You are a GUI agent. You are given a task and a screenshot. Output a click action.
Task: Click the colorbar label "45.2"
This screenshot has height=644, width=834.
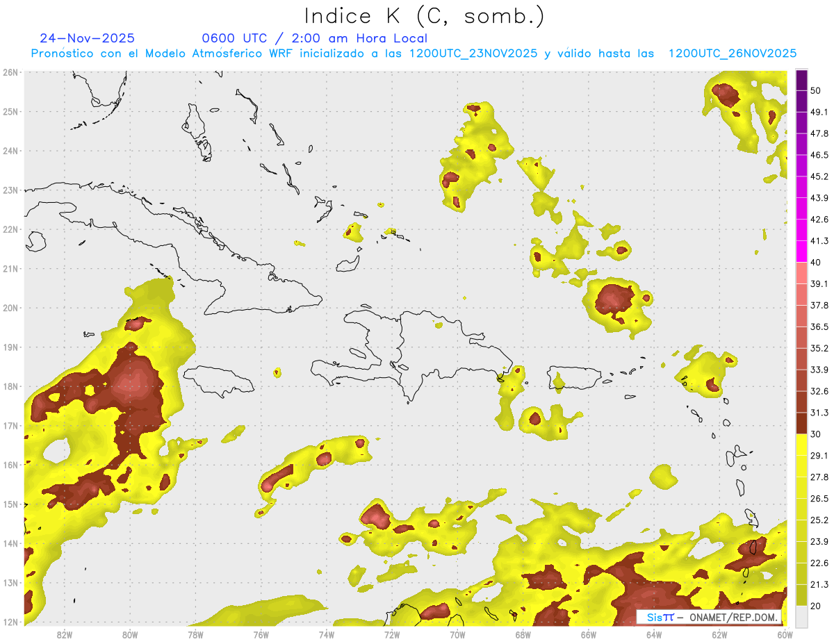[819, 176]
